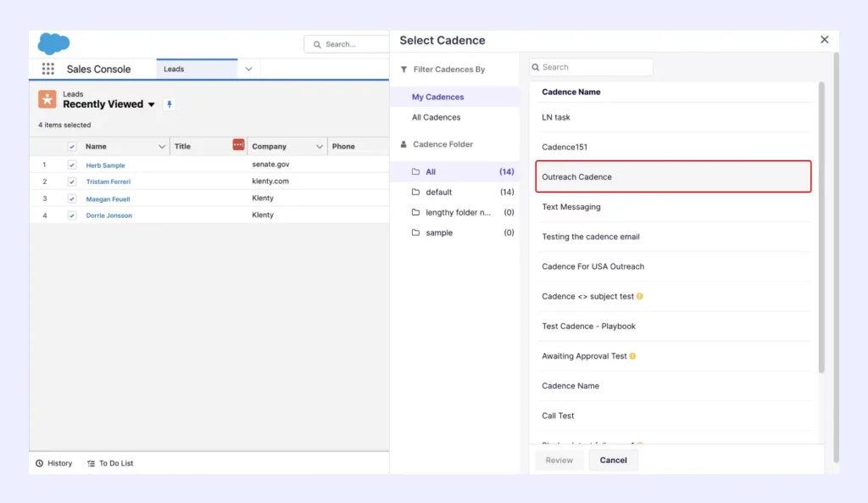This screenshot has height=503, width=868.
Task: Select the lengthy folder n... folder
Action: tap(454, 212)
